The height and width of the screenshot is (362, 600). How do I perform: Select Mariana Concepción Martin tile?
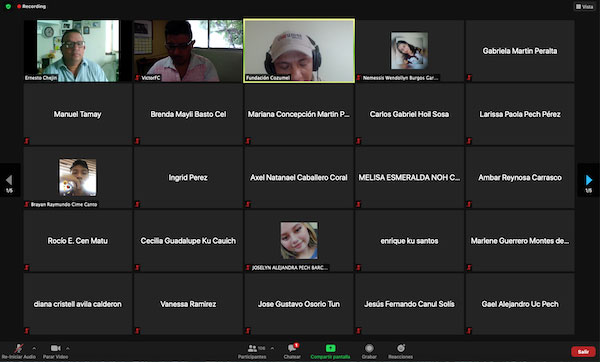pyautogui.click(x=299, y=114)
